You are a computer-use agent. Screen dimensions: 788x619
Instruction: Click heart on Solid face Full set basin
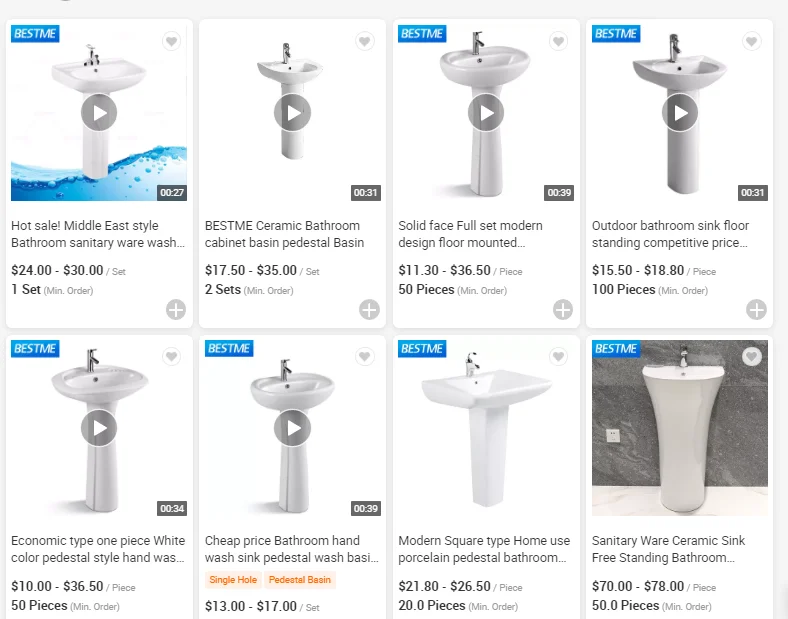(559, 41)
